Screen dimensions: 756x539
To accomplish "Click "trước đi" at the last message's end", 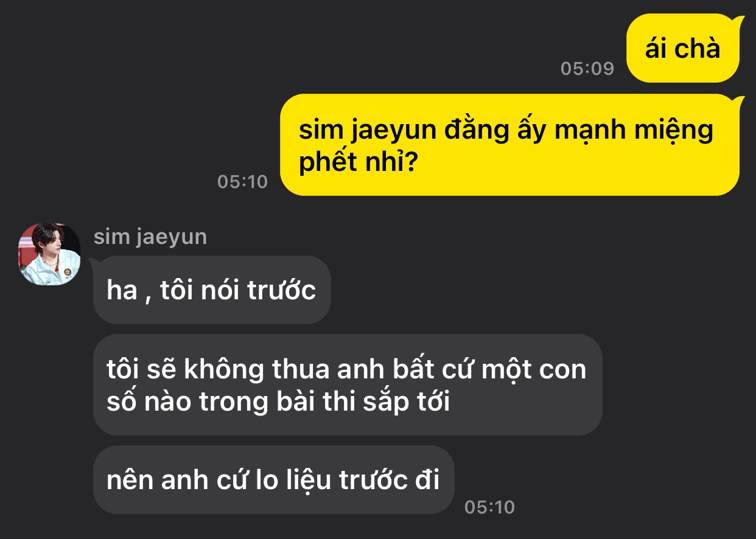I will pyautogui.click(x=389, y=481).
